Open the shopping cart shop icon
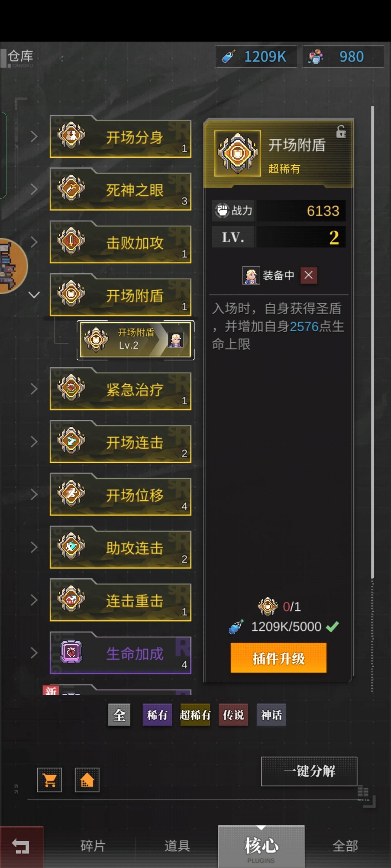391x868 pixels. [50, 780]
